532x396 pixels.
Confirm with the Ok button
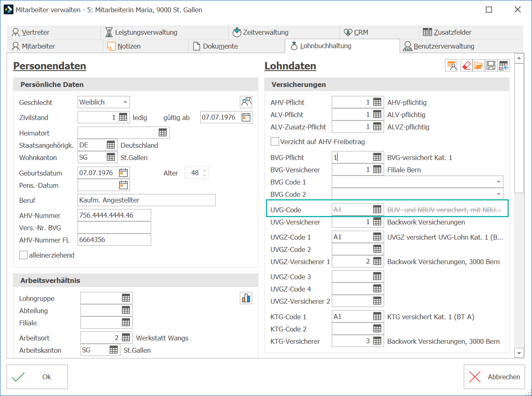click(37, 377)
